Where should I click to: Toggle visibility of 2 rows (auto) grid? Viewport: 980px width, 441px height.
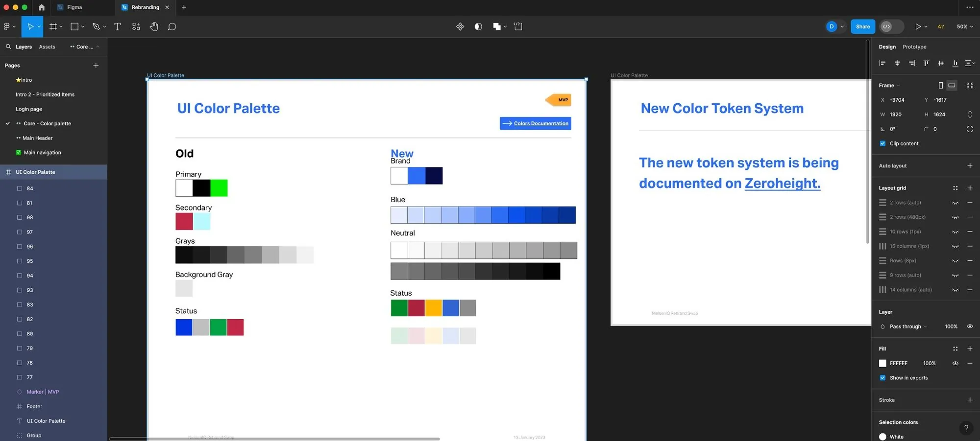click(955, 203)
